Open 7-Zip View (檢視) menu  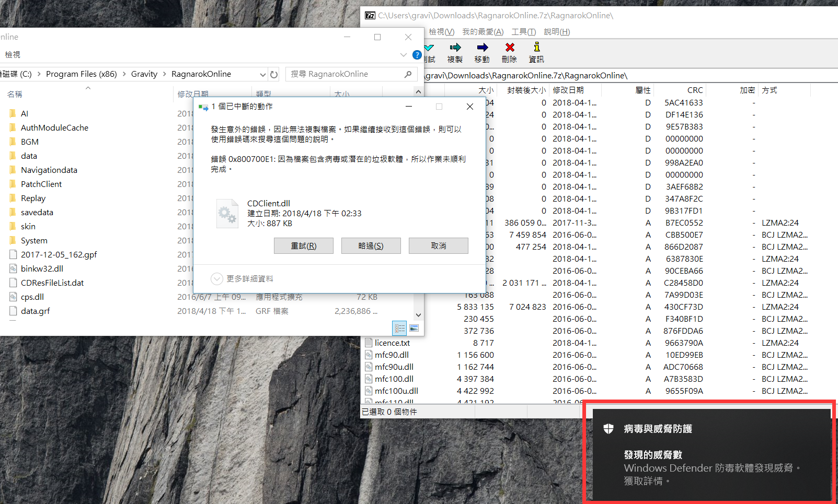pos(441,32)
